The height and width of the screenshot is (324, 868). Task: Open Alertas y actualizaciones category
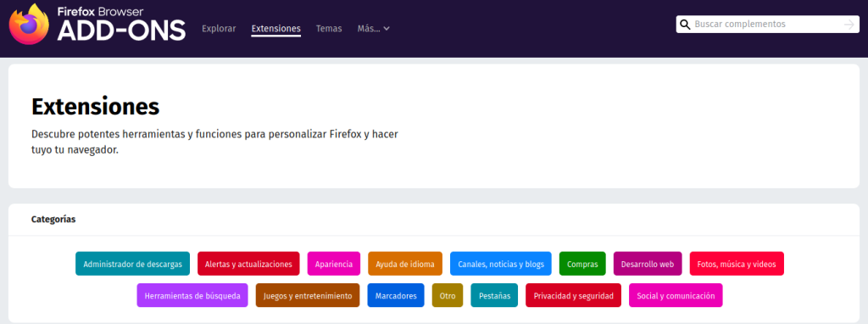click(248, 264)
